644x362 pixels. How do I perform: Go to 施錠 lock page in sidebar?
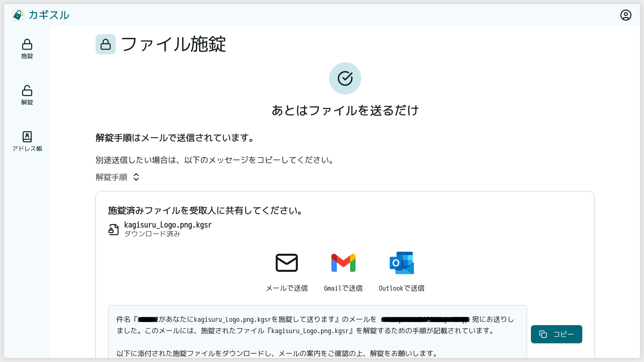(27, 49)
